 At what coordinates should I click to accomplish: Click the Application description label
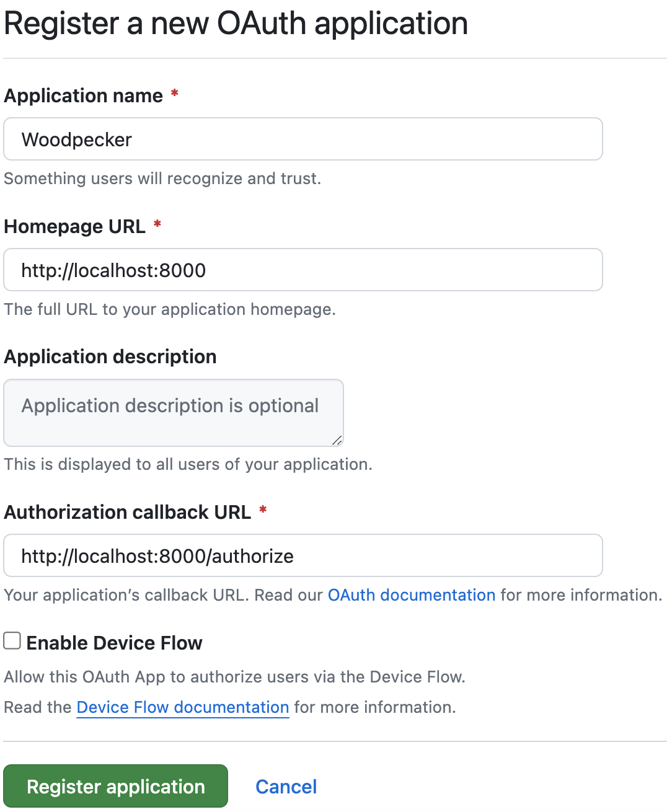pos(110,356)
